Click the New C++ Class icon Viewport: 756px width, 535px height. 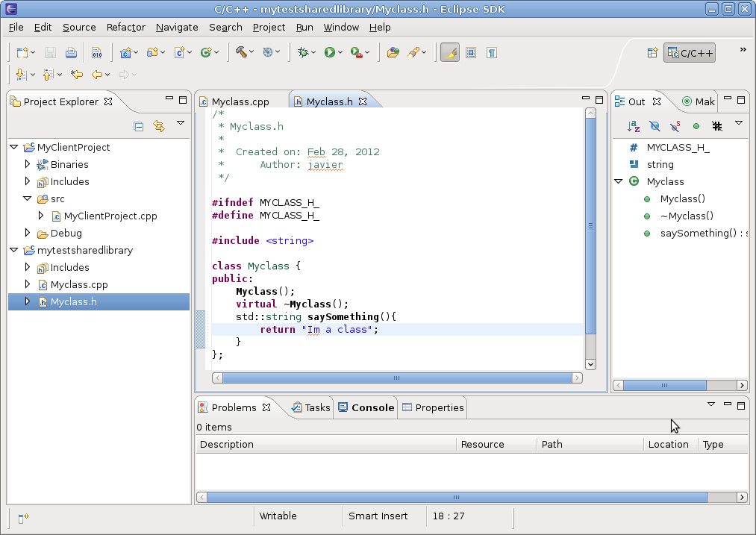[x=207, y=52]
